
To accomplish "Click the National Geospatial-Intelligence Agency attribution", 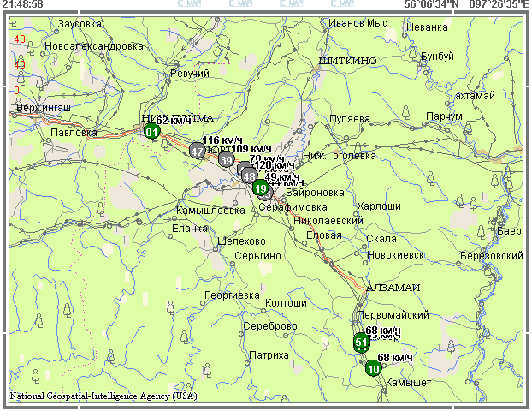I will tap(103, 396).
